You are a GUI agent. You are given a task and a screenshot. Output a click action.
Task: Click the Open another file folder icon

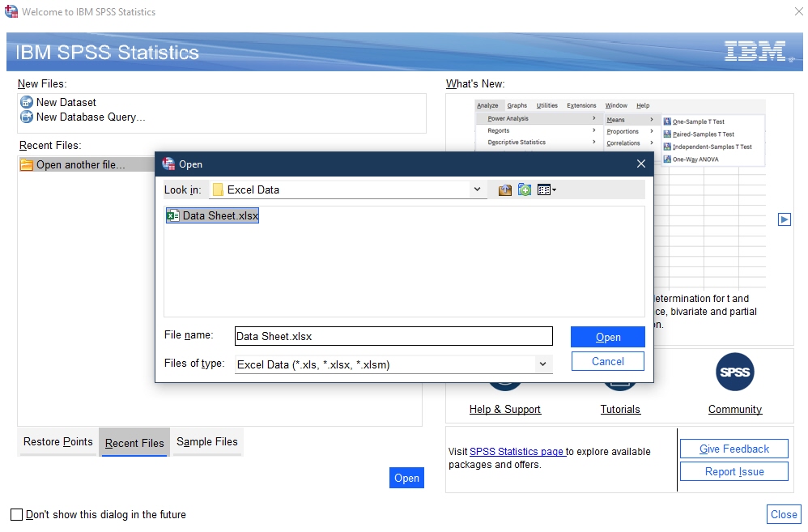26,165
